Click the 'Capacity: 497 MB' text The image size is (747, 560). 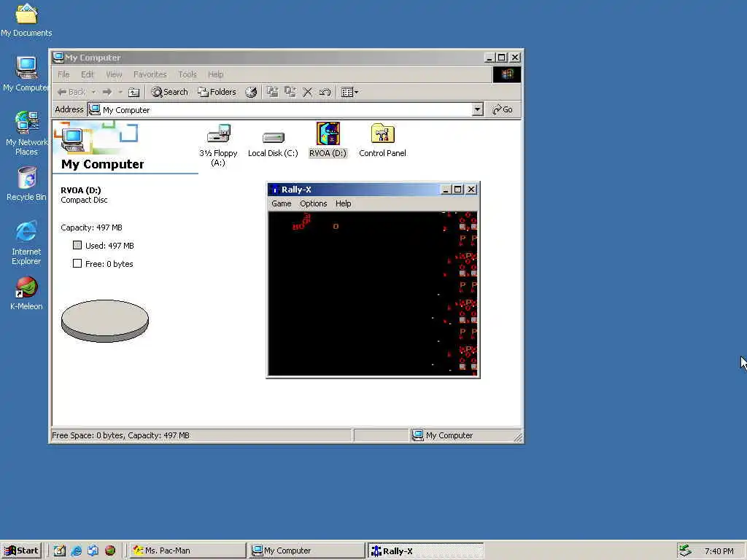coord(91,227)
